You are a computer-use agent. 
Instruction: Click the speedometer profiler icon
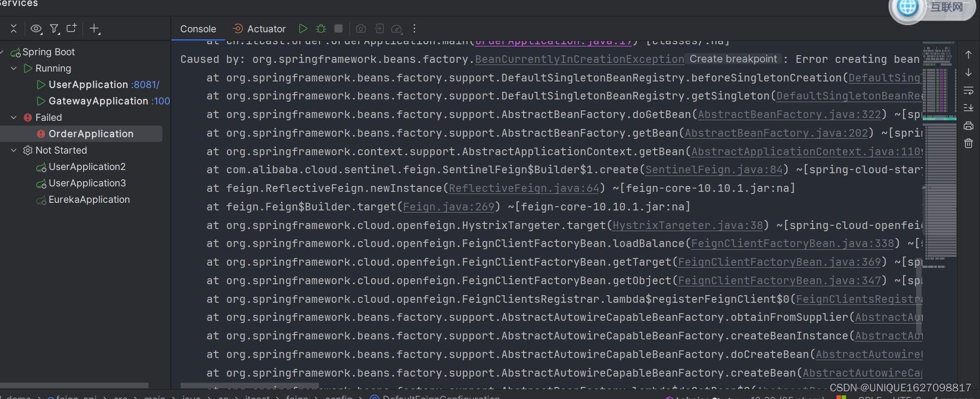point(397,28)
